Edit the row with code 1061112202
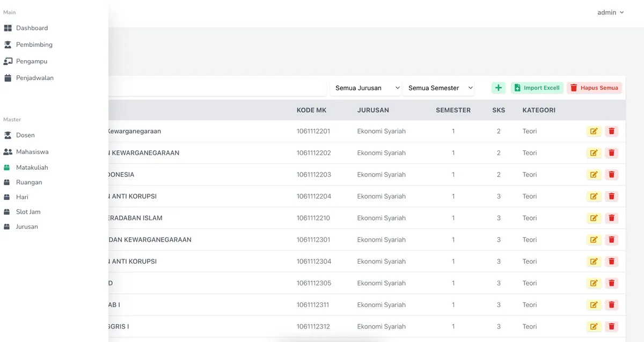644x342 pixels. (594, 153)
